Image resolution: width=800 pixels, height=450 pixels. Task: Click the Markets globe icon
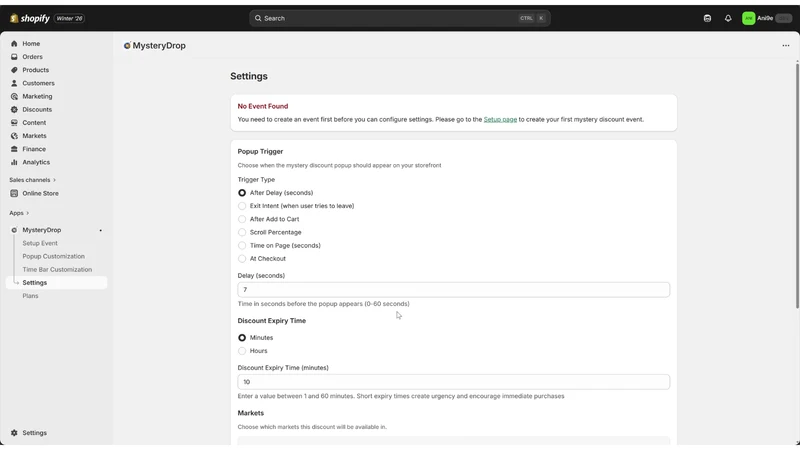(x=14, y=136)
